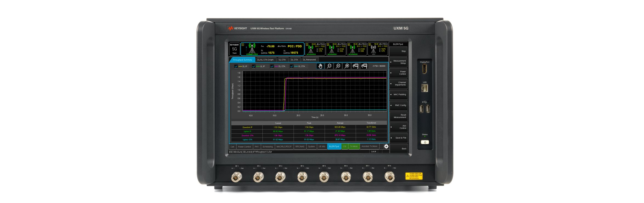The image size is (644, 203).
Task: Open the DL Retransmit tab
Action: (x=309, y=60)
